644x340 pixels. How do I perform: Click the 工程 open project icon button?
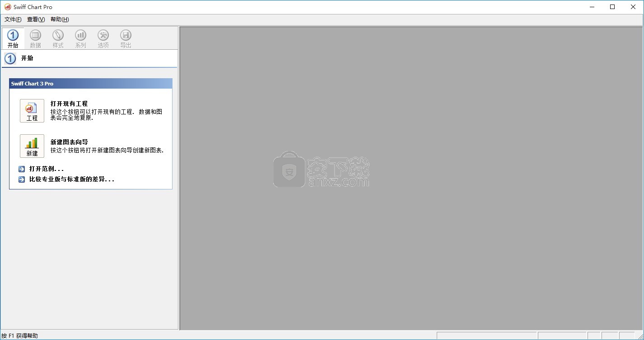click(32, 111)
